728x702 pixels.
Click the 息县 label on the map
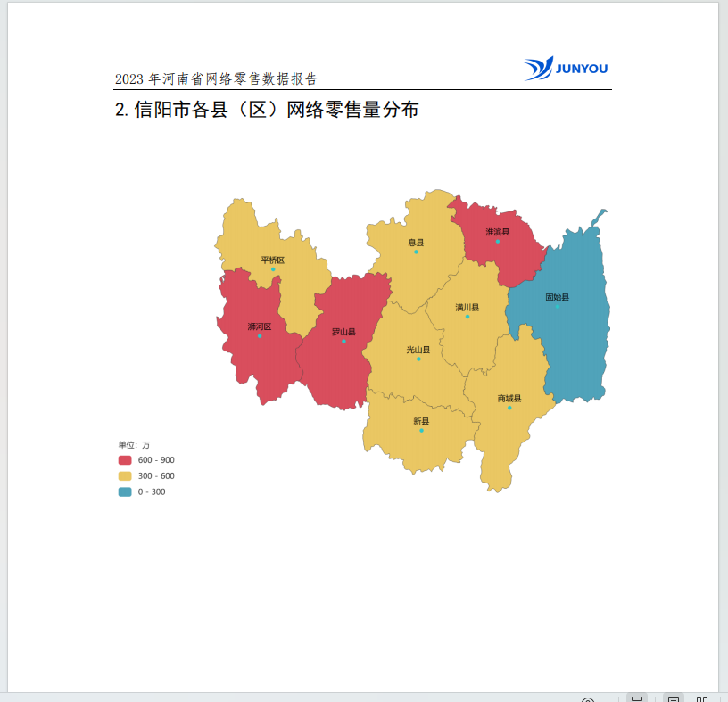click(x=416, y=243)
